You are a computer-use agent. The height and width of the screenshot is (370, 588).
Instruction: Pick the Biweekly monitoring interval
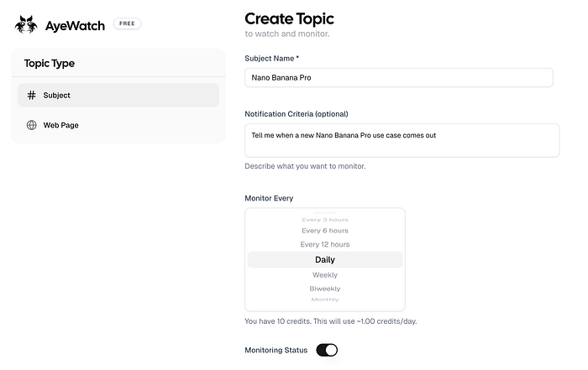(x=324, y=289)
